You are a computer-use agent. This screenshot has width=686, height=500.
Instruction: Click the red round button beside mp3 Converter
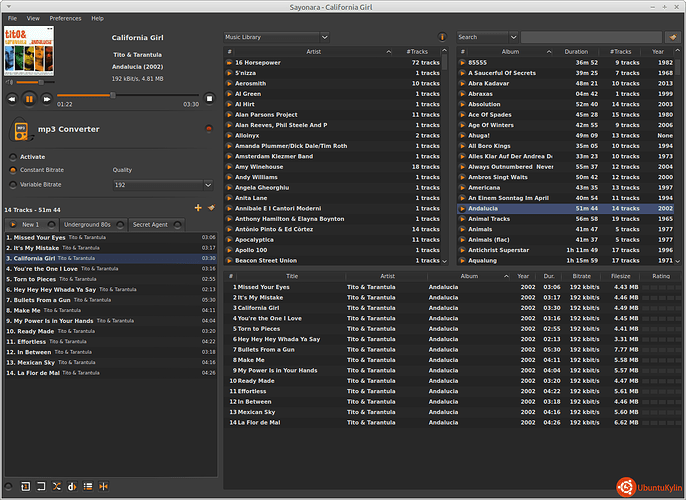[209, 129]
